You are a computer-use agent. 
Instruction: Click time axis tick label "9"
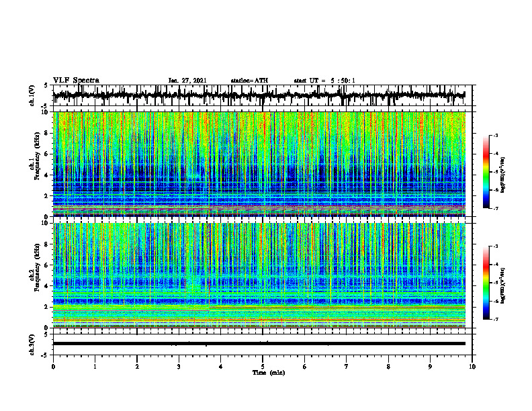point(430,367)
